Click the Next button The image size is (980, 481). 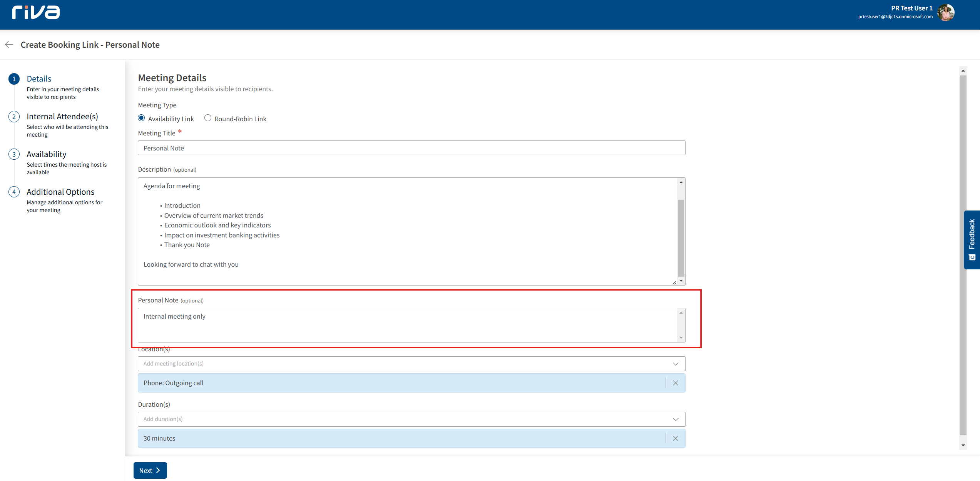click(x=150, y=470)
